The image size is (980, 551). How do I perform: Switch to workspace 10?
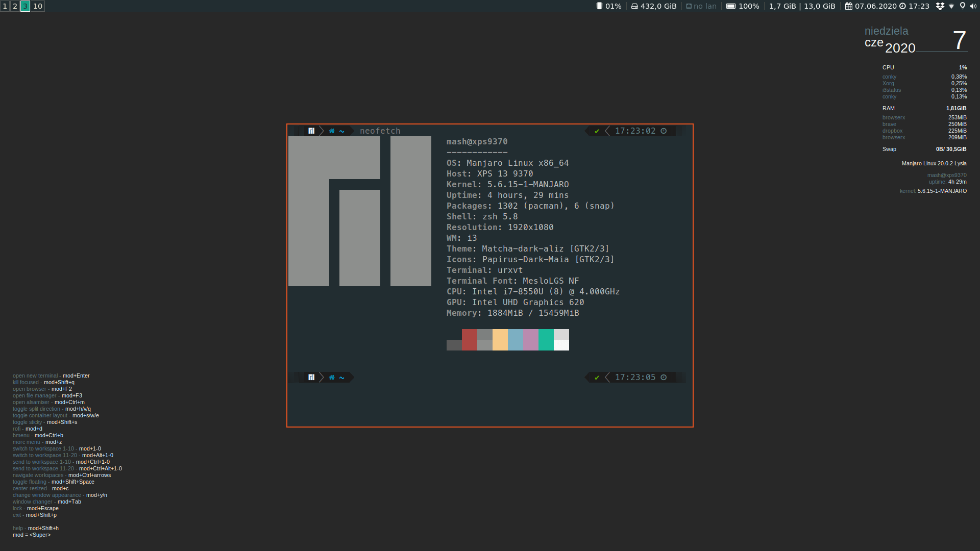(38, 6)
